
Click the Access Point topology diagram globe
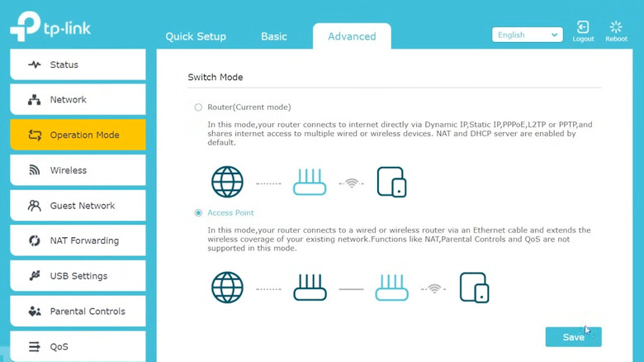tap(227, 288)
